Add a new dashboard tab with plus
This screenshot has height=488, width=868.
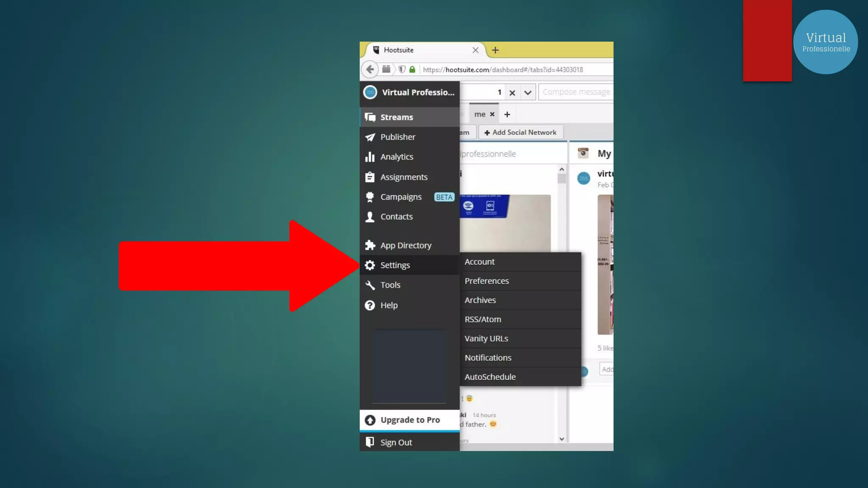click(x=507, y=114)
